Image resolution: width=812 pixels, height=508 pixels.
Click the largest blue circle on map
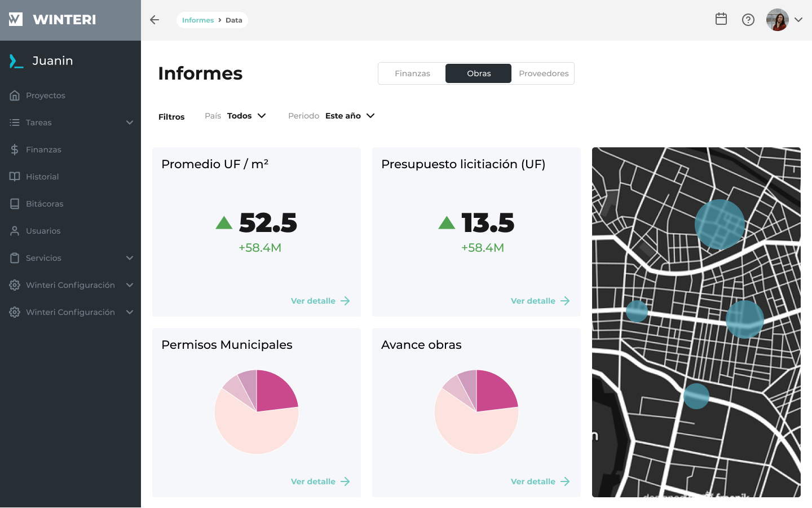(720, 224)
